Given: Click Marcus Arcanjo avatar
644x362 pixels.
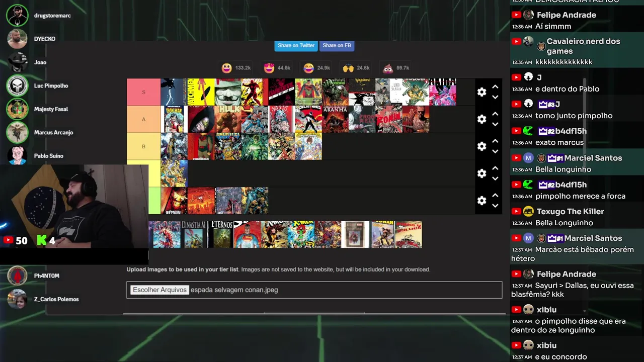Looking at the screenshot, I should click(x=17, y=132).
